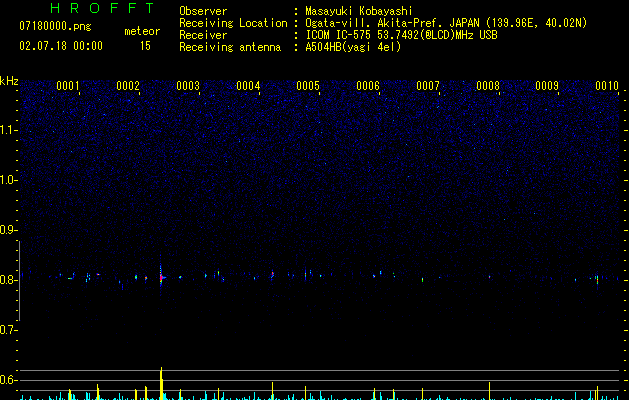Click the meteor label
The height and width of the screenshot is (400, 629).
(142, 31)
